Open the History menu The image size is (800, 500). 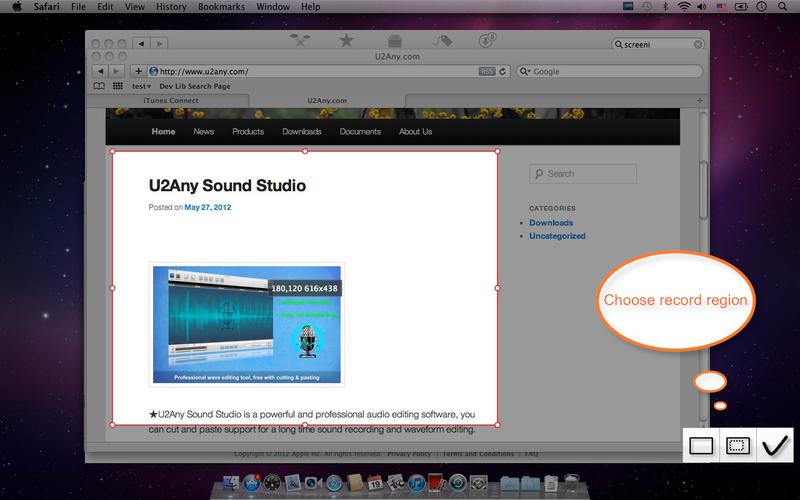pos(171,7)
